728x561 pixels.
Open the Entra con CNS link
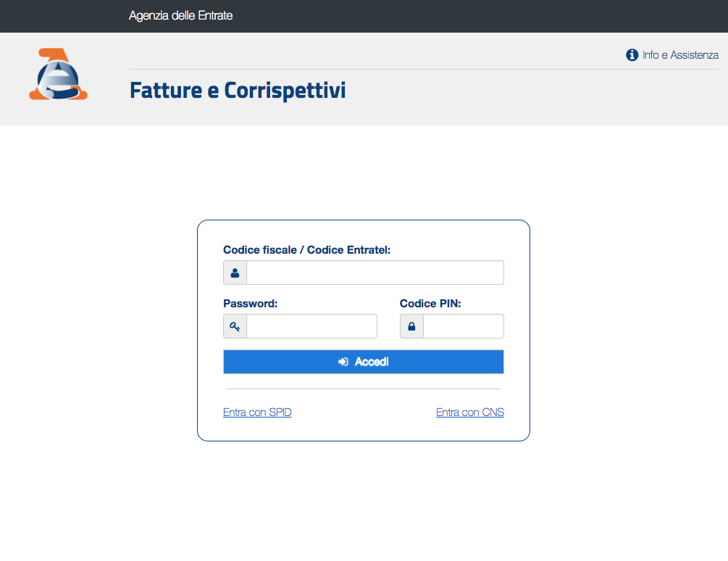click(470, 412)
